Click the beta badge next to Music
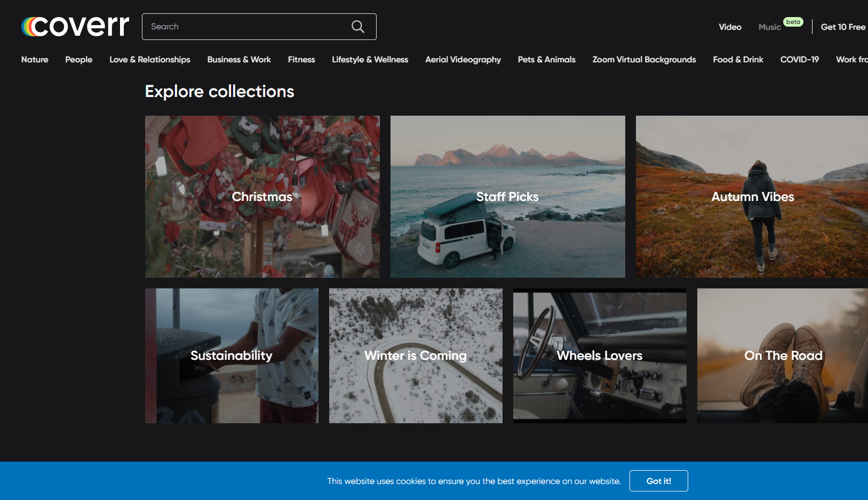 coord(793,22)
